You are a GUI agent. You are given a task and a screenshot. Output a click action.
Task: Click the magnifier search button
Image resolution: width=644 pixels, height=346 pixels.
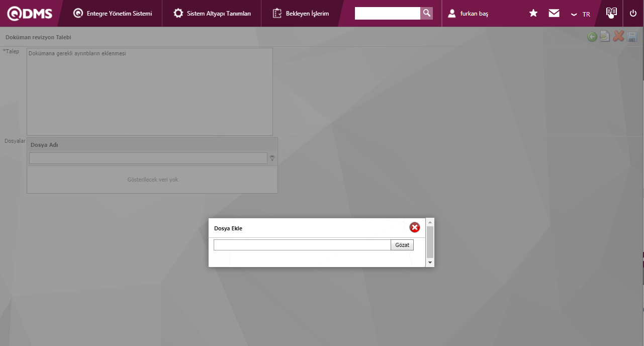click(x=426, y=13)
